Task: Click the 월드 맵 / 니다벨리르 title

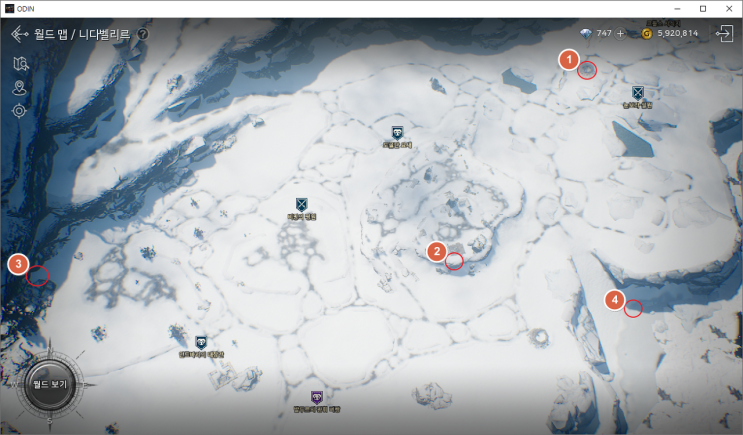Action: [82, 34]
